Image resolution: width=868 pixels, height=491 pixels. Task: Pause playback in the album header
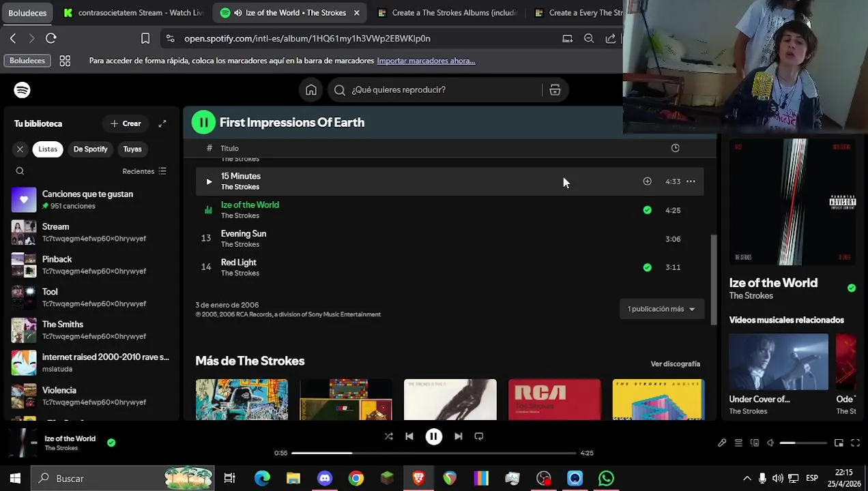203,123
